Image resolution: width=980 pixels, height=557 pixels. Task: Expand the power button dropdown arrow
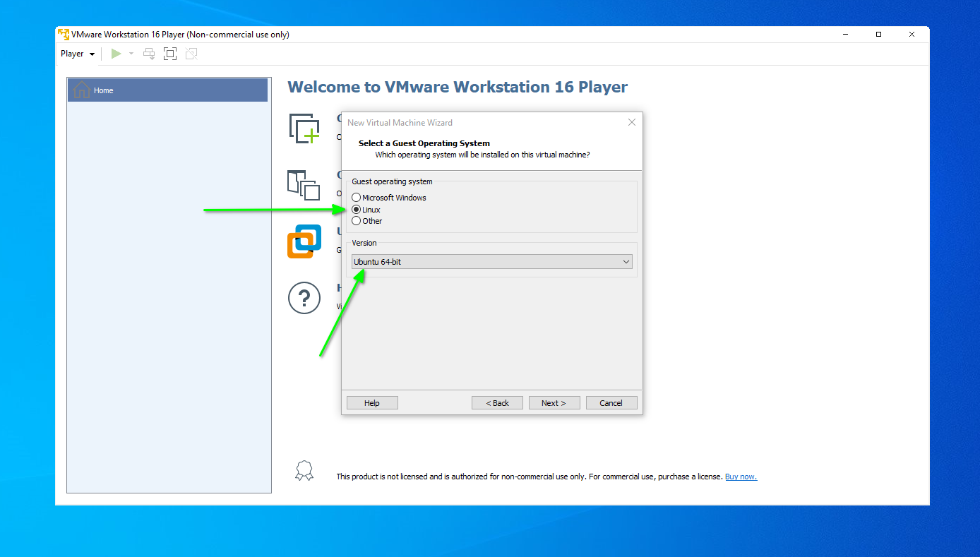(x=131, y=53)
